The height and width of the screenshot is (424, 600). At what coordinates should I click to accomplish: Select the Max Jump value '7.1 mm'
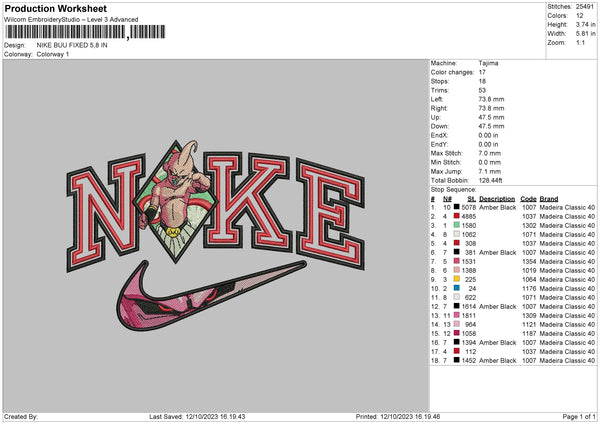point(490,171)
